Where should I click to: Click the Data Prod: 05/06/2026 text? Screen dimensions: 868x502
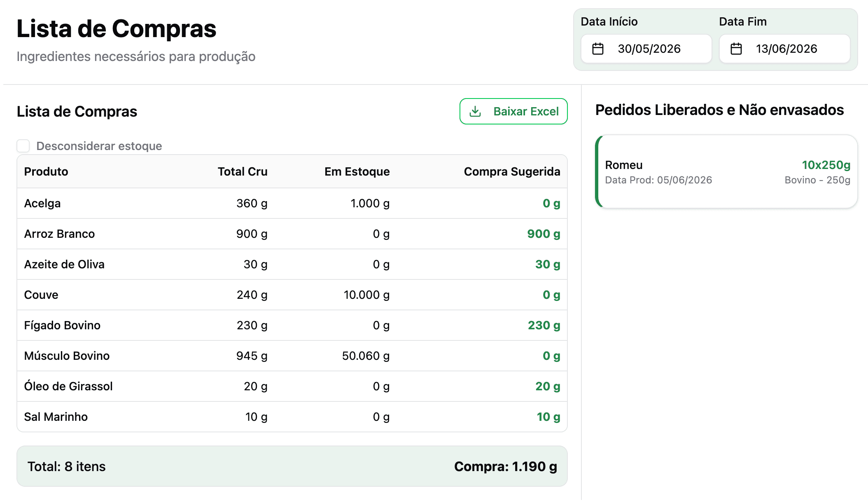pyautogui.click(x=658, y=180)
